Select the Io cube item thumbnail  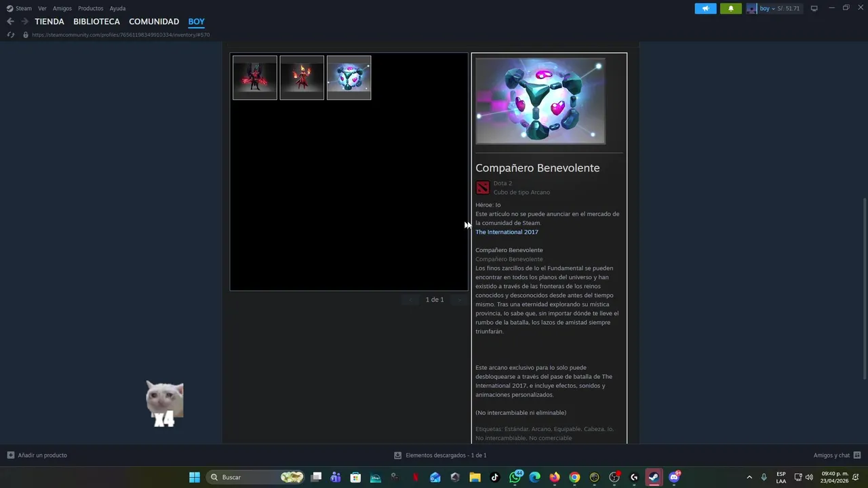349,77
